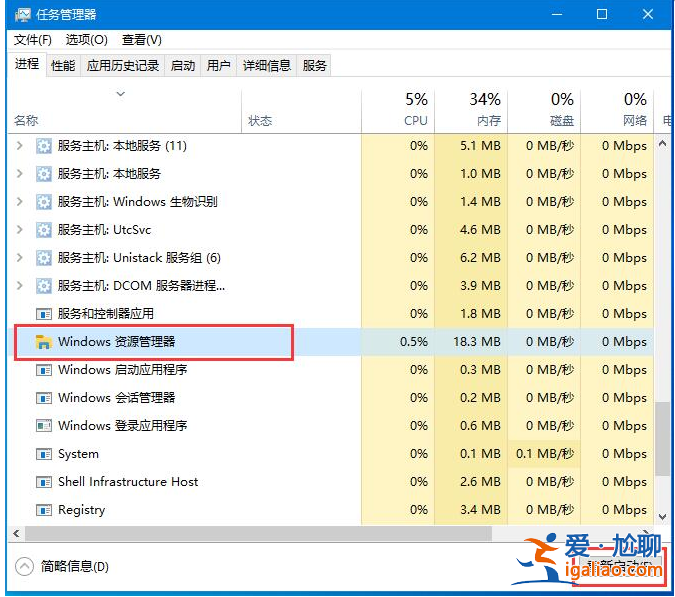Switch to the 用户 tab
This screenshot has width=675, height=597.
point(218,66)
